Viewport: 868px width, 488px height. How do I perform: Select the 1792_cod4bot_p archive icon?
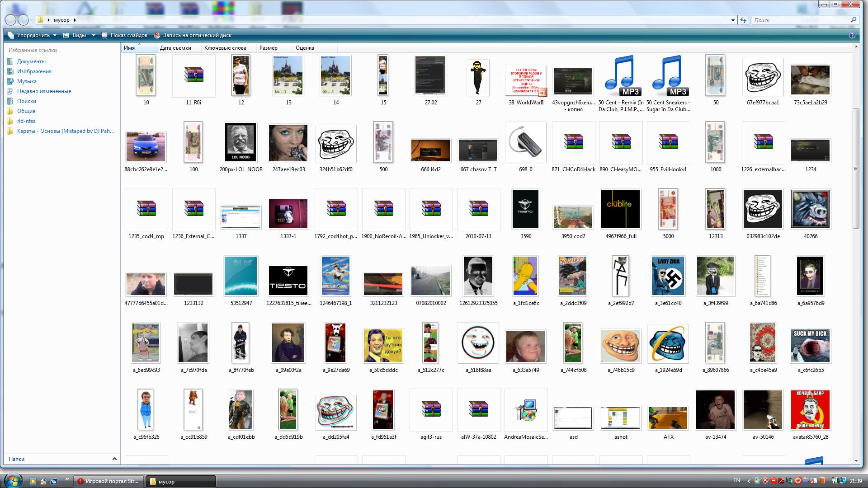click(x=336, y=209)
